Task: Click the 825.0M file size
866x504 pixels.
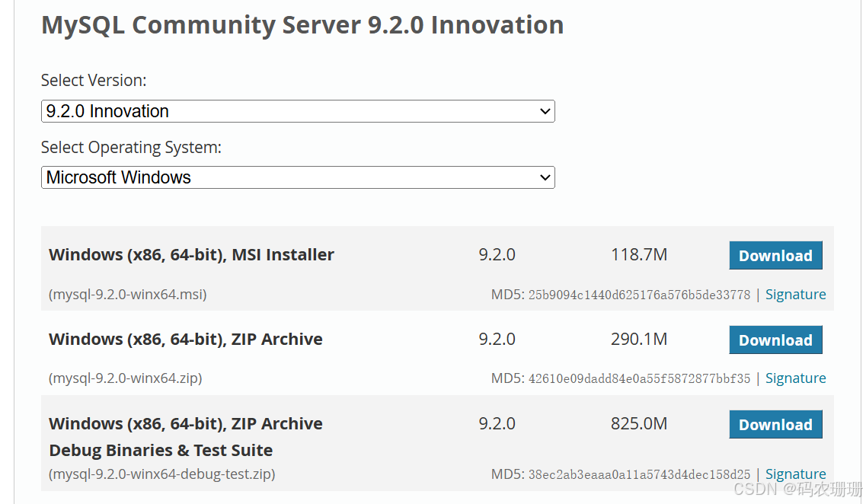Action: click(x=639, y=423)
